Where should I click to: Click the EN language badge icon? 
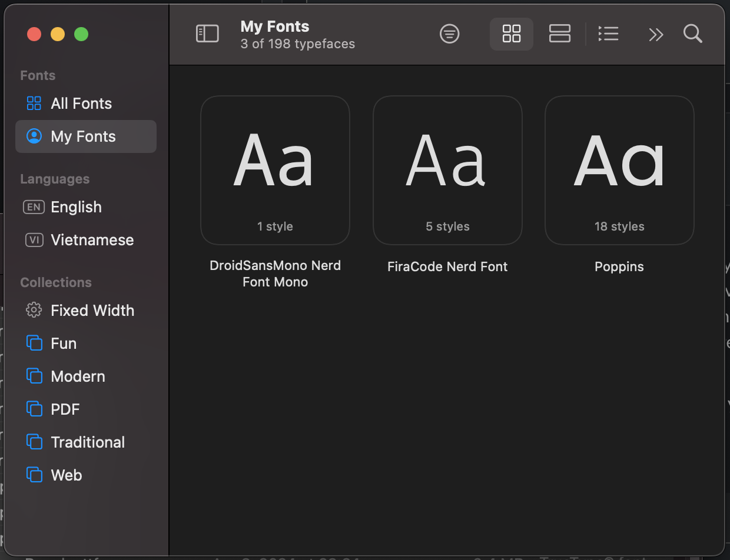[x=34, y=207]
